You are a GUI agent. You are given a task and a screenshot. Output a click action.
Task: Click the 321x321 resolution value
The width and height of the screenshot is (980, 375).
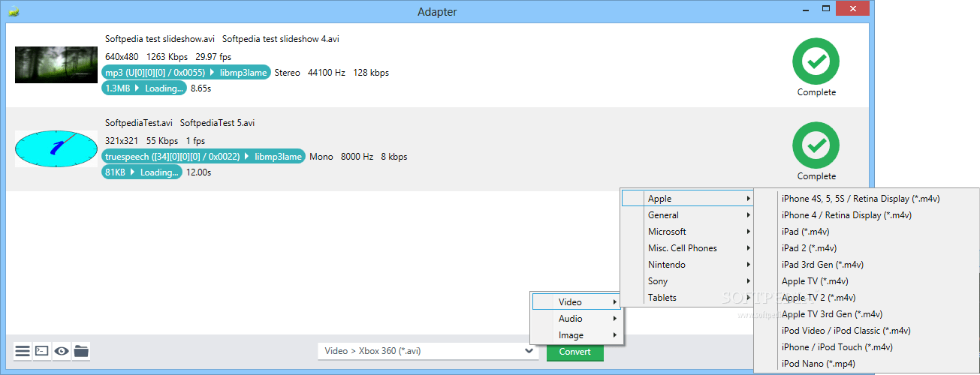[x=122, y=141]
